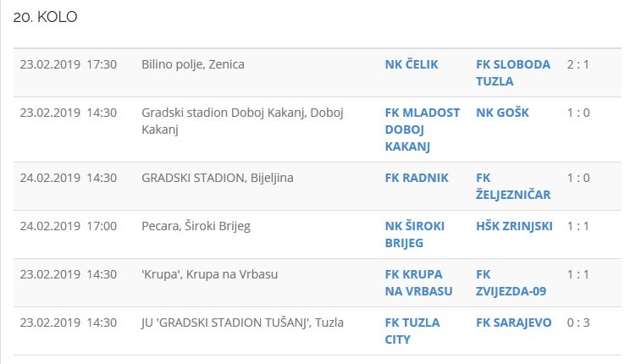Viewport: 630px width, 364px height.
Task: Select the FK Radnik team link
Action: 417,178
